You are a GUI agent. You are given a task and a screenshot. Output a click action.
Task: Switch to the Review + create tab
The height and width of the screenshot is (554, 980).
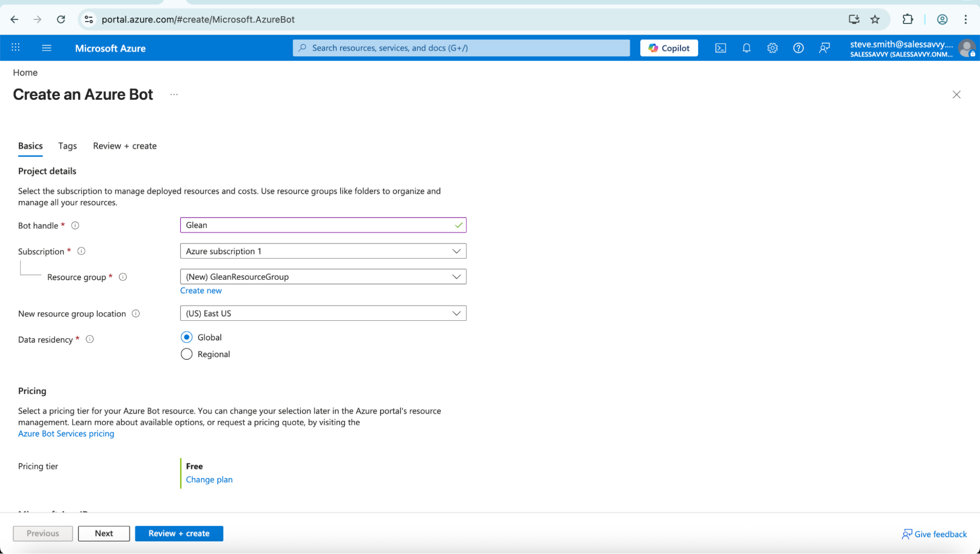tap(125, 146)
